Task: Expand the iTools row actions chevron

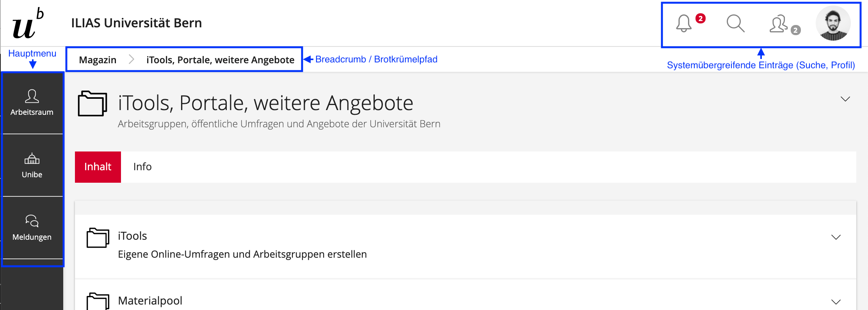Action: tap(836, 237)
